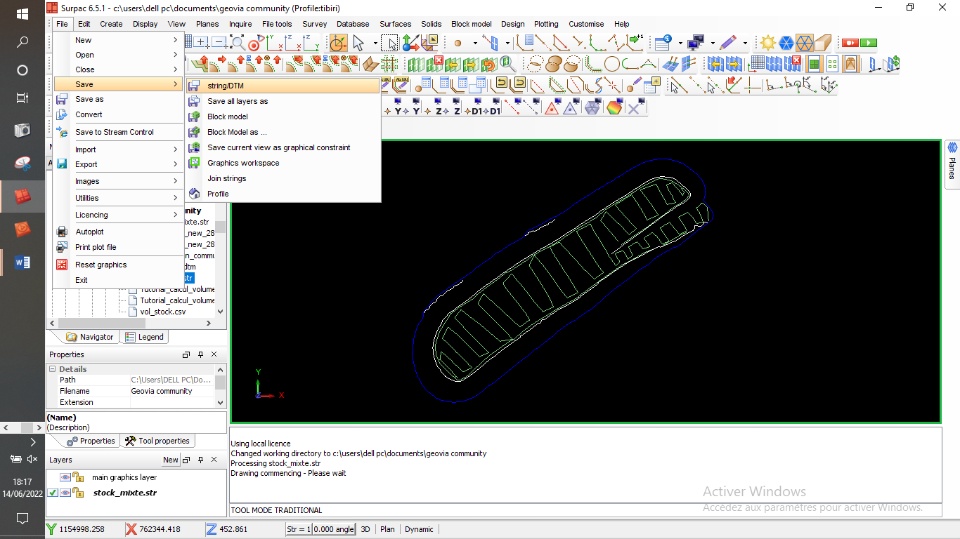Click the yellow sun lighting icon
This screenshot has width=960, height=539.
tap(768, 42)
